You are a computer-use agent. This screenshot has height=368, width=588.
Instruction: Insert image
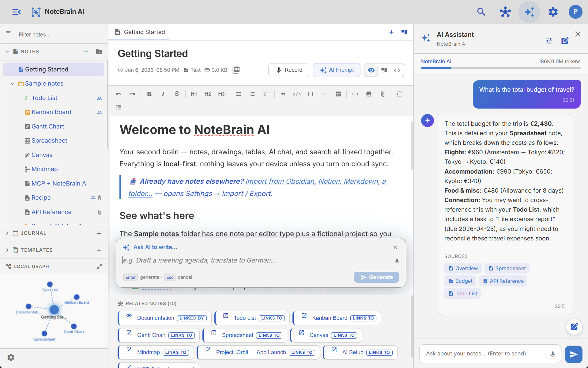[369, 94]
